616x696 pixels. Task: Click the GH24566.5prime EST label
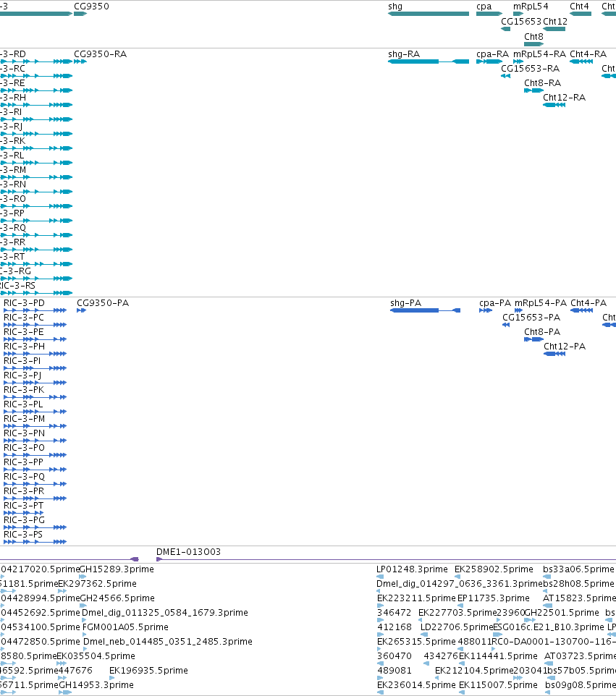117,598
